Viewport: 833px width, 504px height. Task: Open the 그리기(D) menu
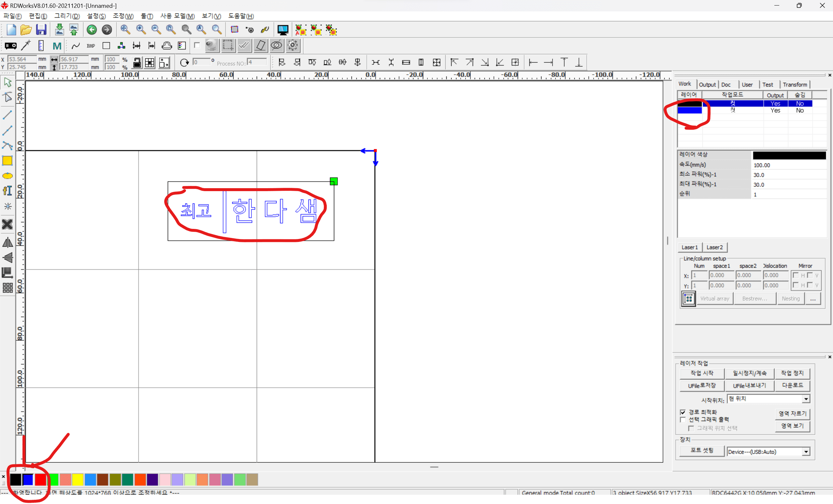click(67, 16)
